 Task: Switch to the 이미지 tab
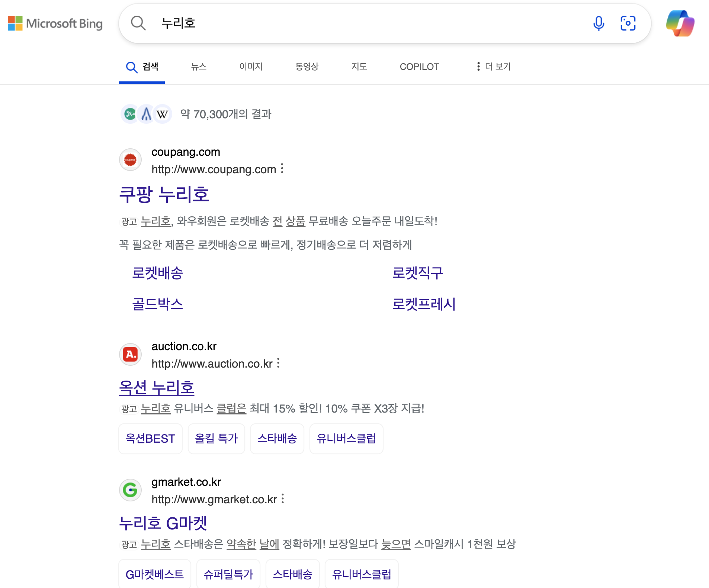coord(251,67)
